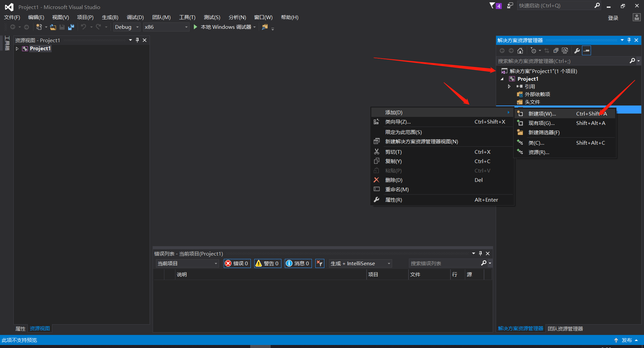Choose 资源(R)... from the submenu

click(565, 152)
